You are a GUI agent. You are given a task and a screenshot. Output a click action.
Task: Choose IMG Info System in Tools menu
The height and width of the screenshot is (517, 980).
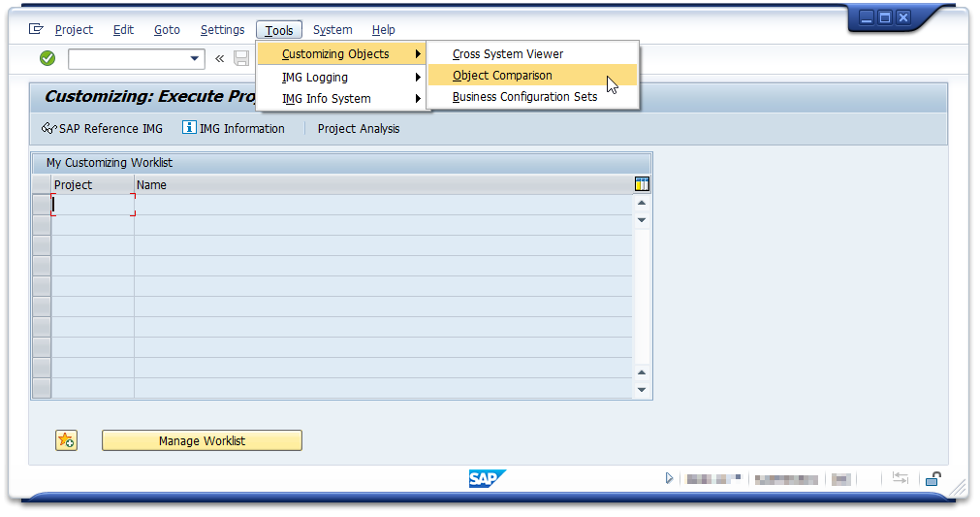(x=341, y=99)
